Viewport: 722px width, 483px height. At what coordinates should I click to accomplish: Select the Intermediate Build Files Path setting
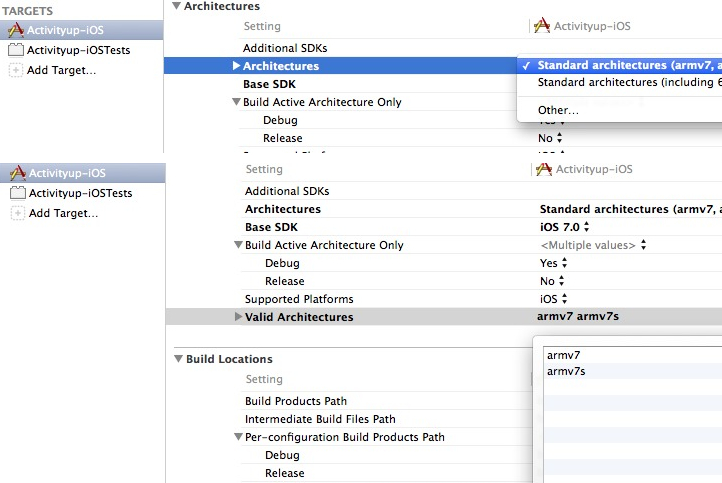coord(320,419)
